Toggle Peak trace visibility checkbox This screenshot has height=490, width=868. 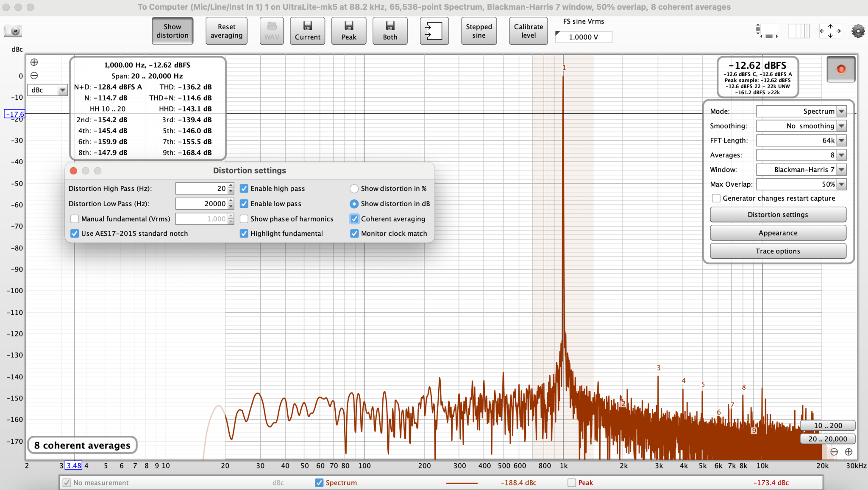click(x=572, y=483)
